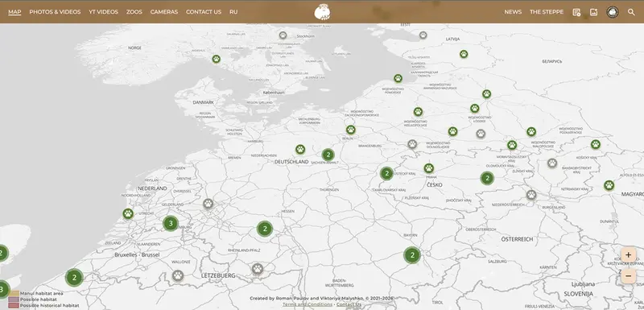Viewport: 644px width, 310px height.
Task: Open the Terms and Conditions link
Action: (308, 304)
